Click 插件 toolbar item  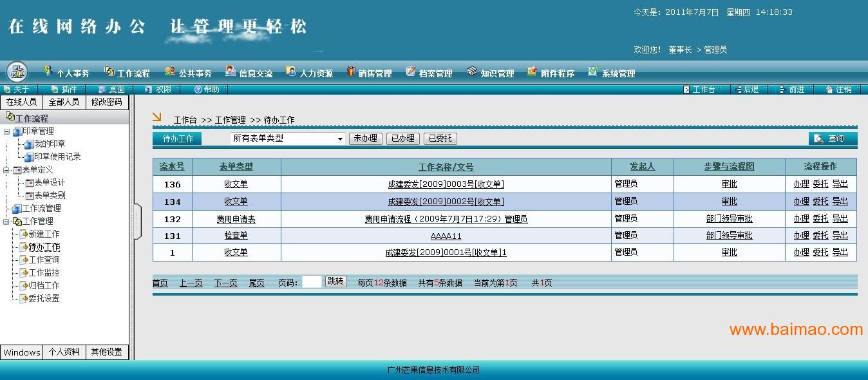click(x=64, y=90)
